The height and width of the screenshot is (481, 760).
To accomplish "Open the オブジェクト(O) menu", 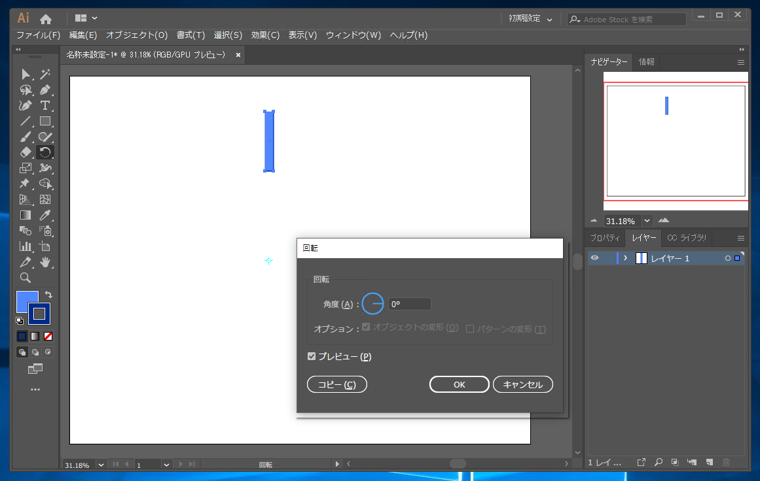I will (137, 35).
